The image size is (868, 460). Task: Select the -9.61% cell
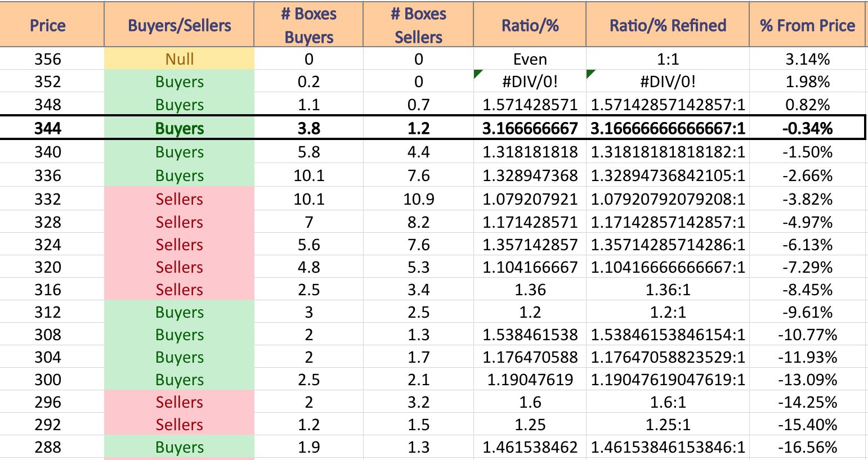[x=807, y=312]
